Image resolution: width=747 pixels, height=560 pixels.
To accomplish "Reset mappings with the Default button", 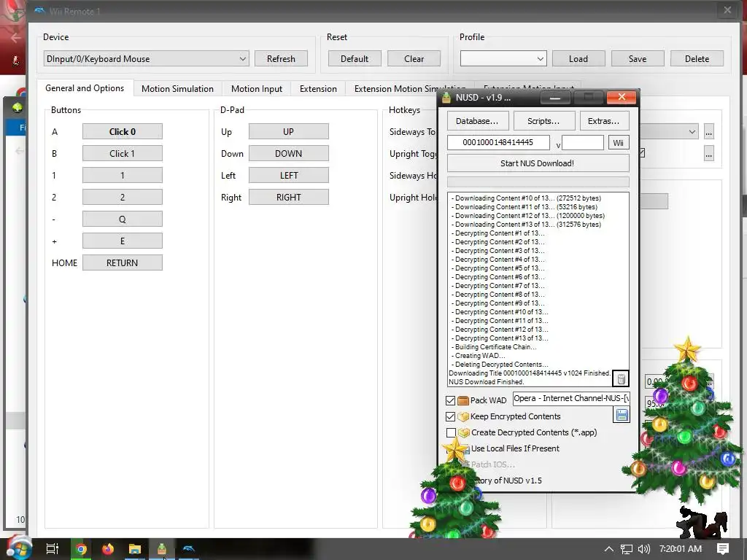I will coord(355,58).
